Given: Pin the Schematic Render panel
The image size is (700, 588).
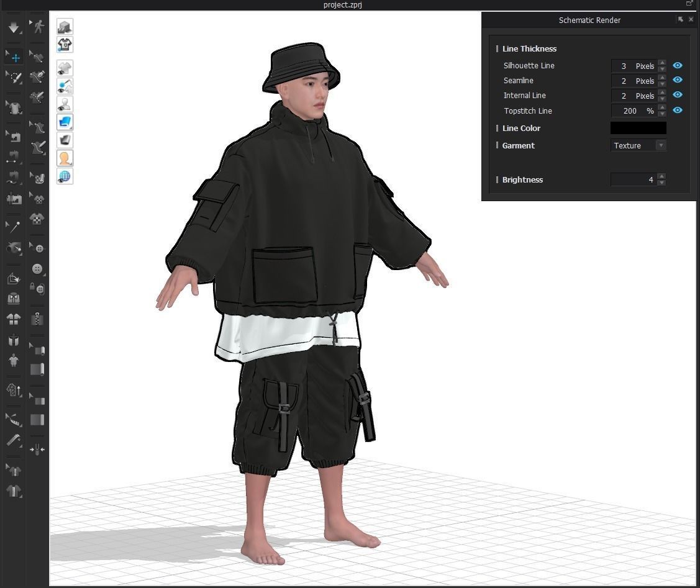Looking at the screenshot, I should coord(681,19).
